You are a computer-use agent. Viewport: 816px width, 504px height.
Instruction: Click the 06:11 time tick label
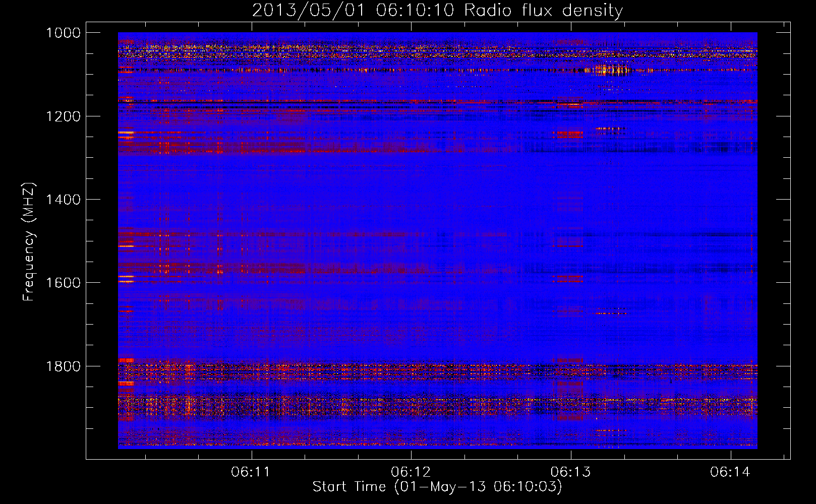(251, 472)
